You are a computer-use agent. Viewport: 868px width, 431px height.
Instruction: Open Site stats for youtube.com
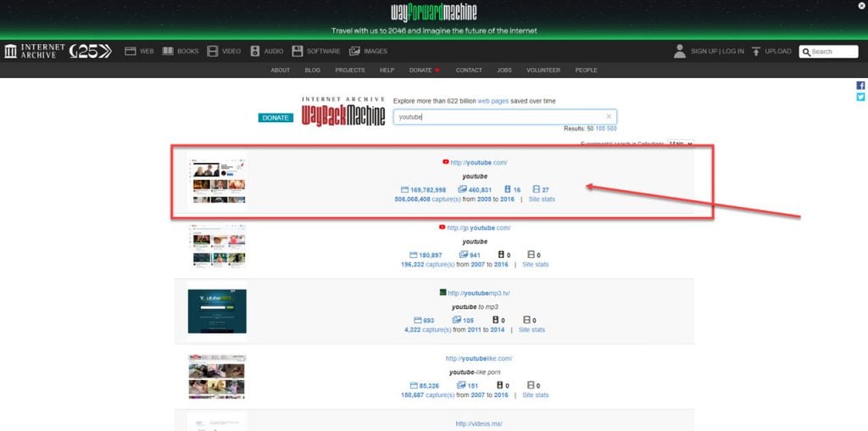tap(542, 199)
